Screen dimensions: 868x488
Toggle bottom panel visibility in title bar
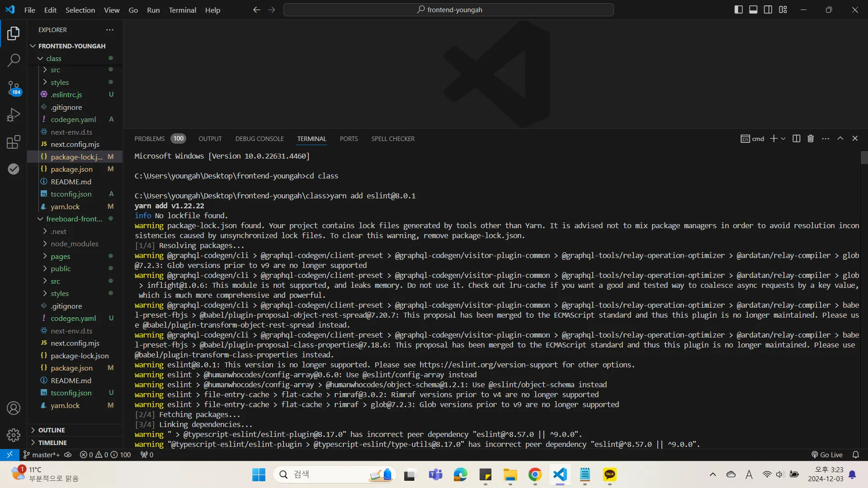(x=753, y=10)
